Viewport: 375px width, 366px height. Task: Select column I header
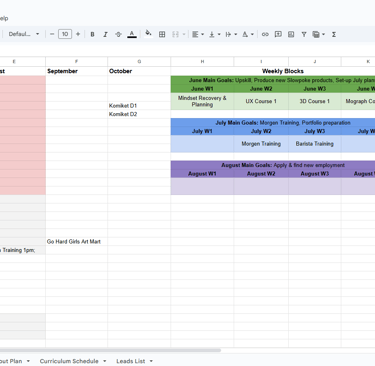click(261, 61)
